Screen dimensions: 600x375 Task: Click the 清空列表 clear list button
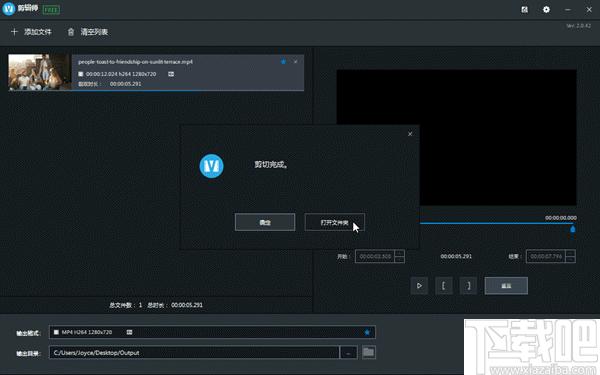click(88, 32)
